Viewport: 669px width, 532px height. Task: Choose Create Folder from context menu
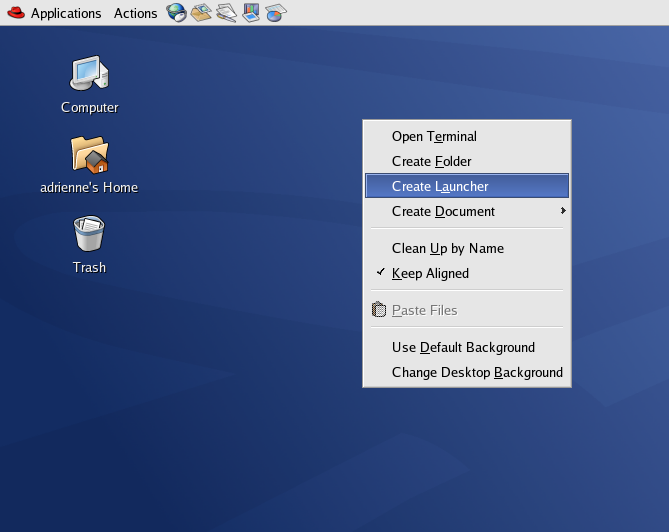431,161
